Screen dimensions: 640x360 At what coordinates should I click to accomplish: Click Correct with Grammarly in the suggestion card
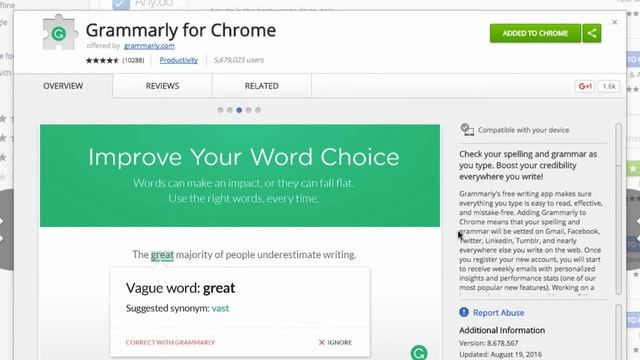coord(170,342)
